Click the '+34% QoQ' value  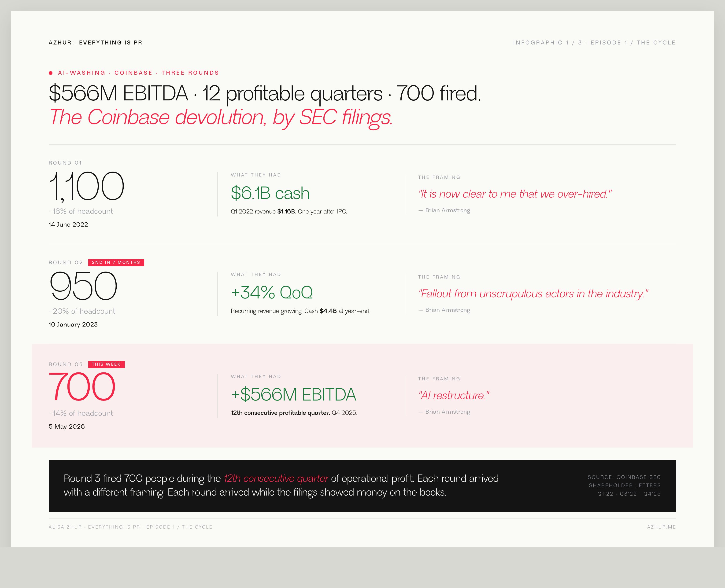click(x=272, y=292)
